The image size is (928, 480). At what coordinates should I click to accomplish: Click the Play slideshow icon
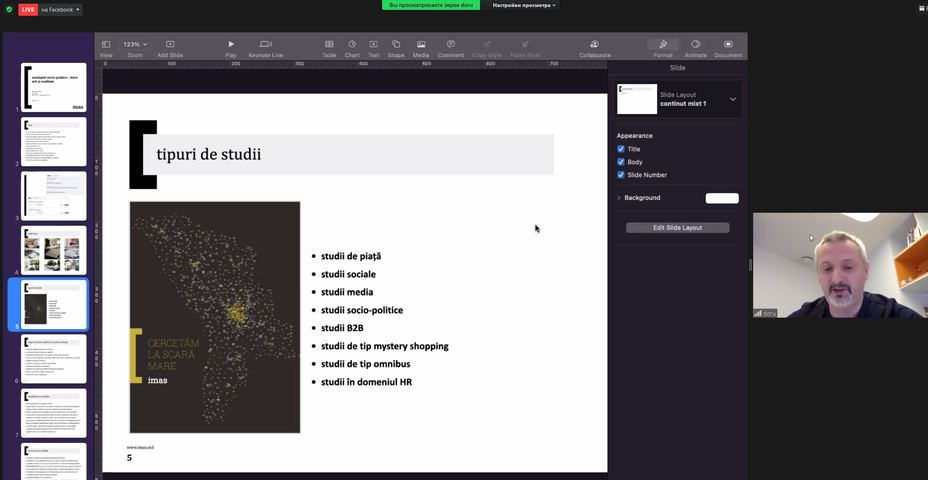tap(231, 44)
